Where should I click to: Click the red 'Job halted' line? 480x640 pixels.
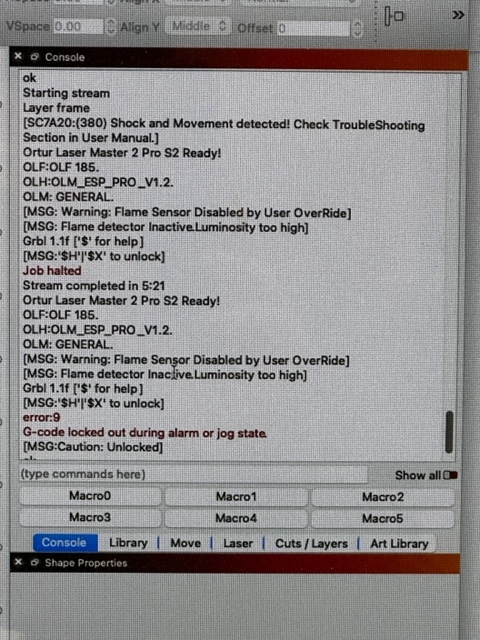[x=52, y=271]
